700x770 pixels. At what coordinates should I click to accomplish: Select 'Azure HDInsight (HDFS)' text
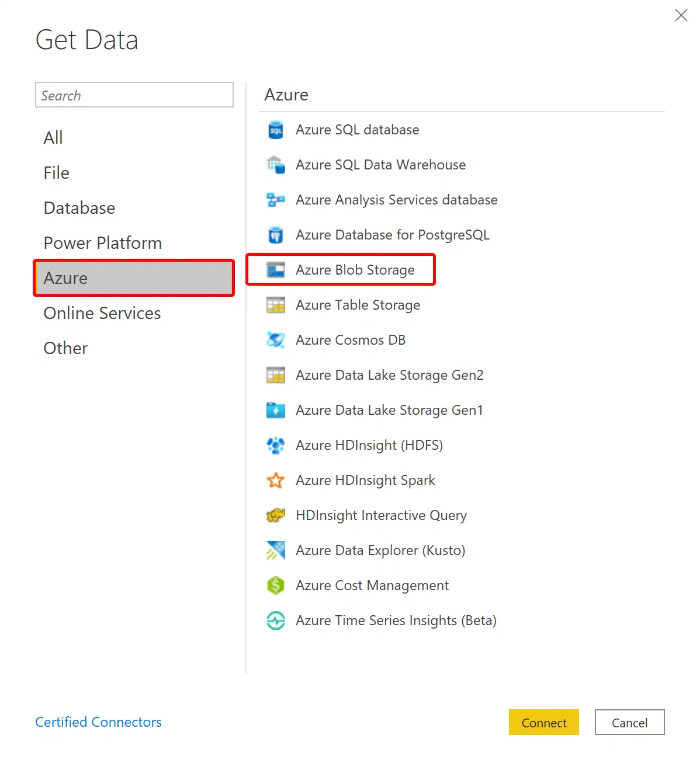(369, 445)
